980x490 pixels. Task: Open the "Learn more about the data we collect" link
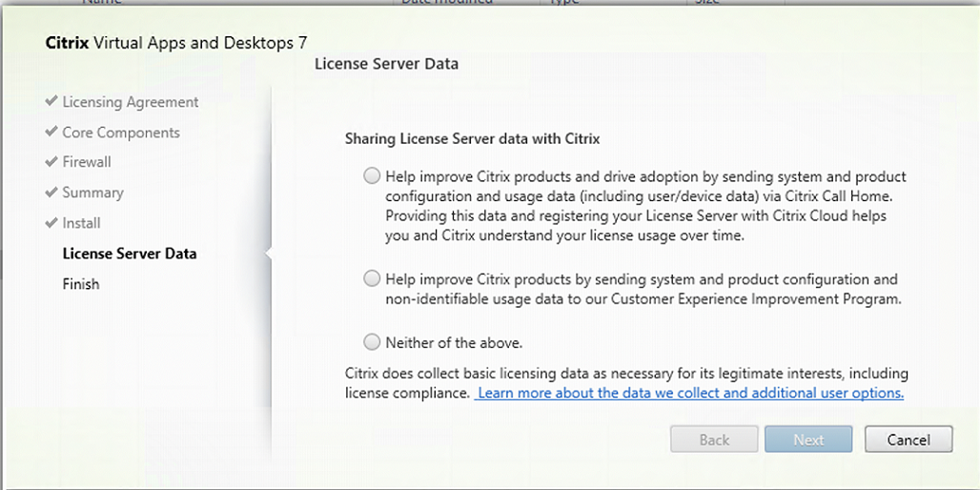coord(689,393)
